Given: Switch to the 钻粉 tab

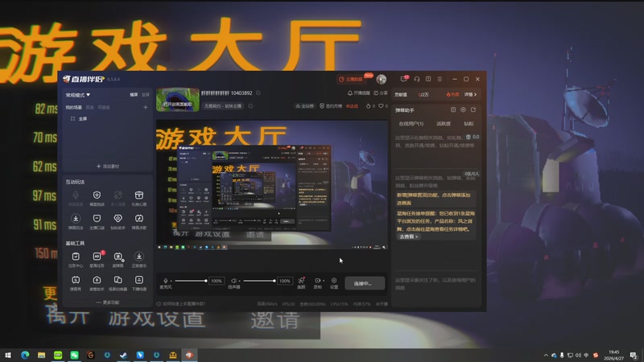Looking at the screenshot, I should (469, 124).
